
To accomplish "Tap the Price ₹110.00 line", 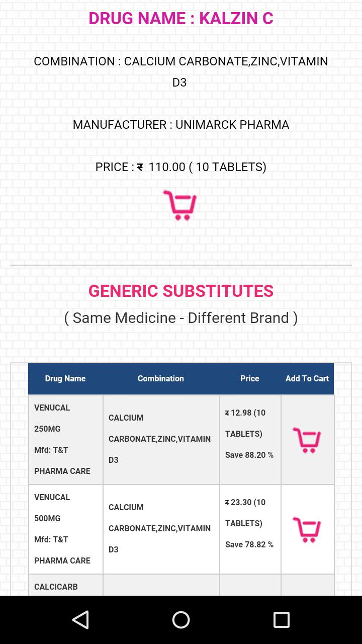I will (181, 167).
